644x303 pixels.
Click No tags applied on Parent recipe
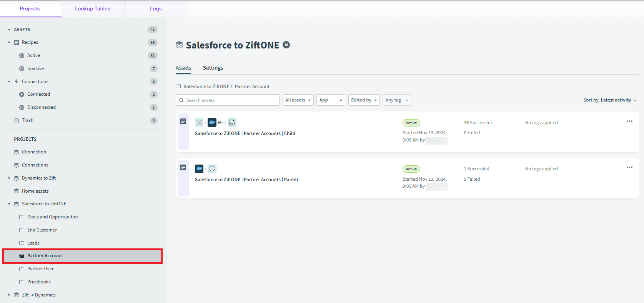click(541, 169)
